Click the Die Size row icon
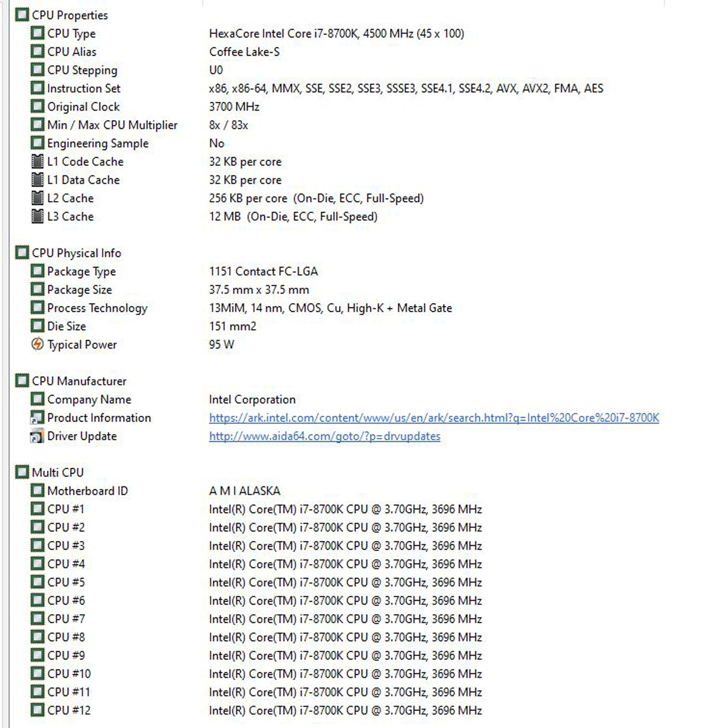 click(x=37, y=326)
